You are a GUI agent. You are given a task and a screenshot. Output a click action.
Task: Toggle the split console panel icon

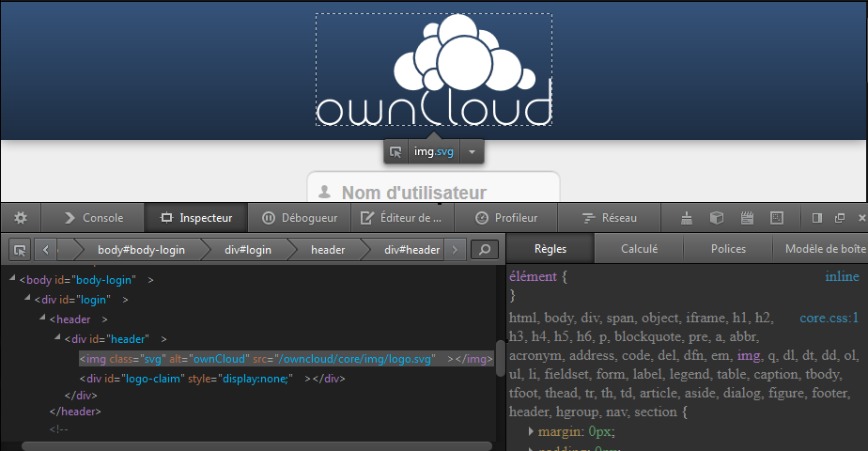pyautogui.click(x=816, y=218)
